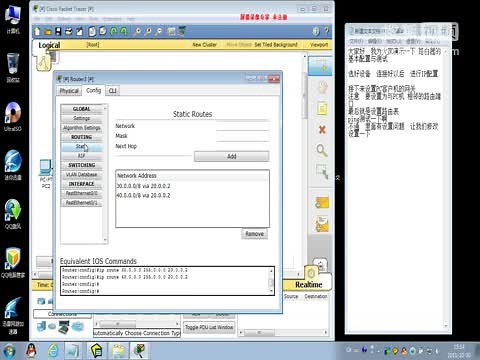This screenshot has height=360, width=480.
Task: Click the New file toolbar icon
Action: pyautogui.click(x=37, y=32)
